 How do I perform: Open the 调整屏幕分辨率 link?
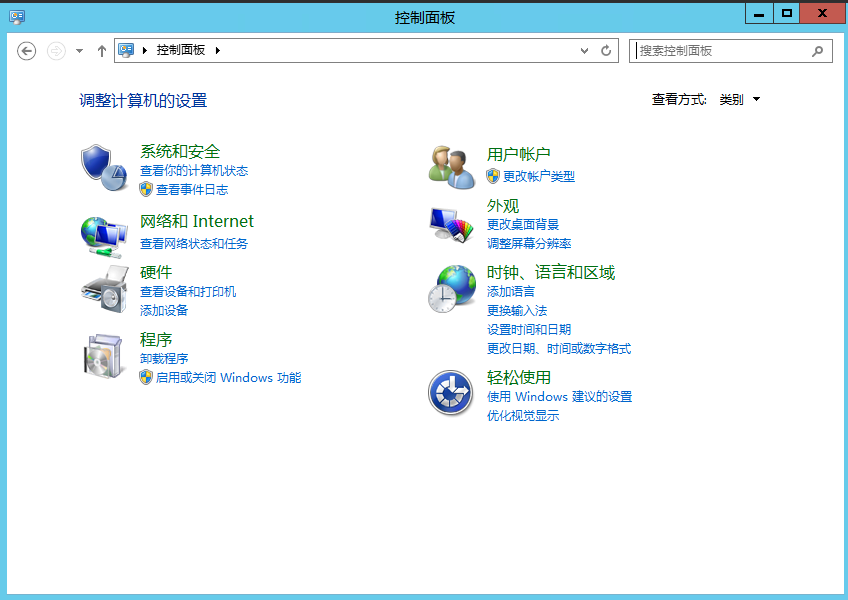(x=529, y=244)
